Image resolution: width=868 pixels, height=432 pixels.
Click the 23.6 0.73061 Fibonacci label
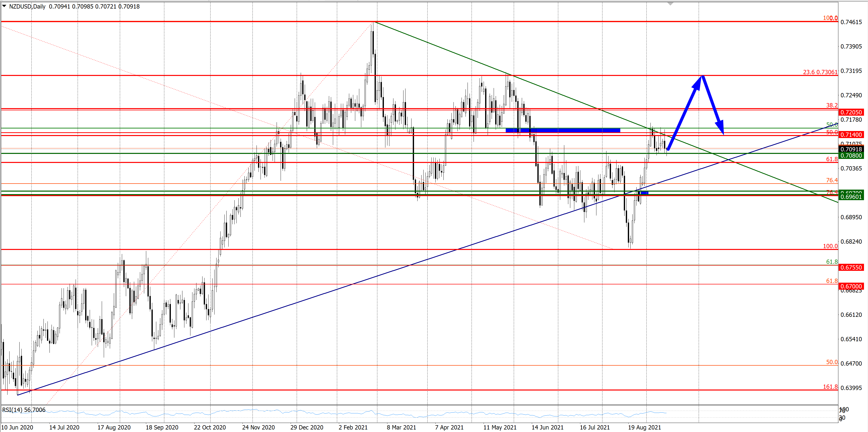pyautogui.click(x=820, y=72)
